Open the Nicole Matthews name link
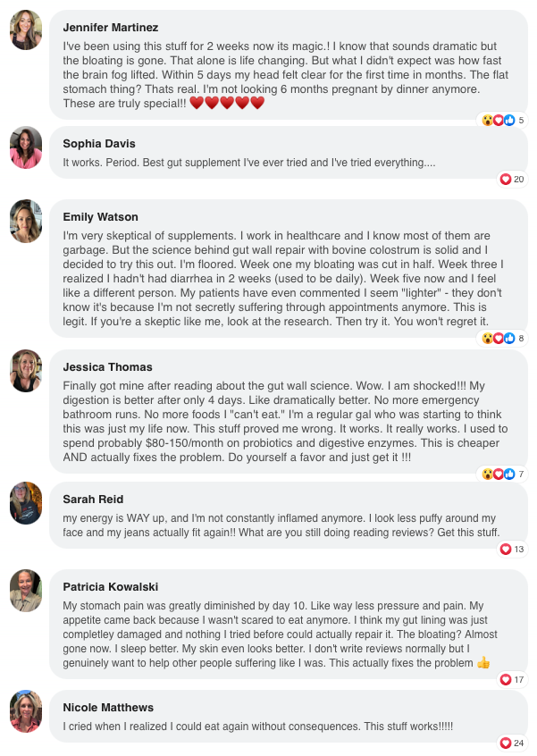Screen dimensions: 537x756 [108, 707]
